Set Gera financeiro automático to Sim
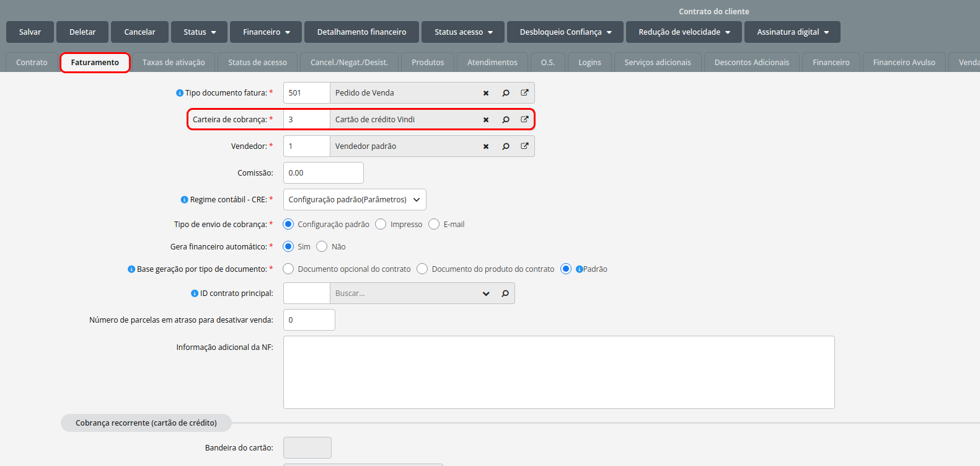 (288, 246)
